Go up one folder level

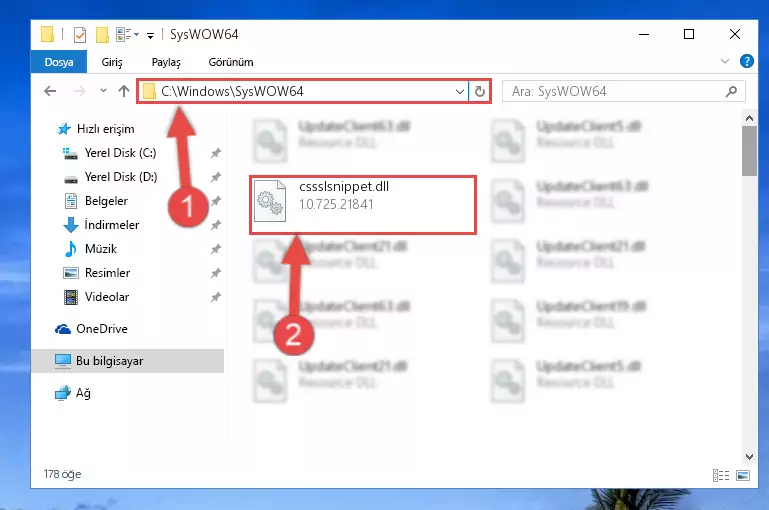tap(124, 91)
